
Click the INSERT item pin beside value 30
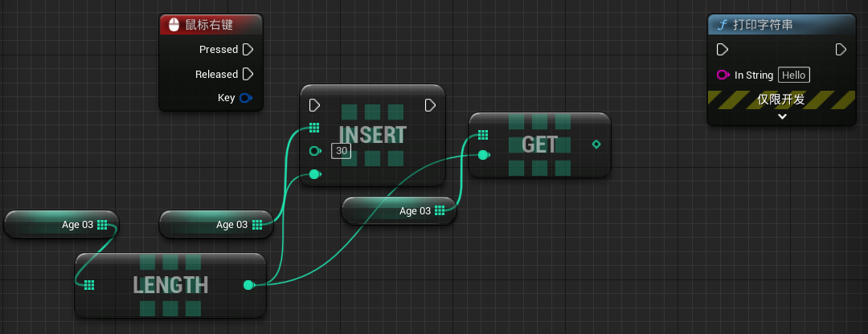click(x=315, y=151)
